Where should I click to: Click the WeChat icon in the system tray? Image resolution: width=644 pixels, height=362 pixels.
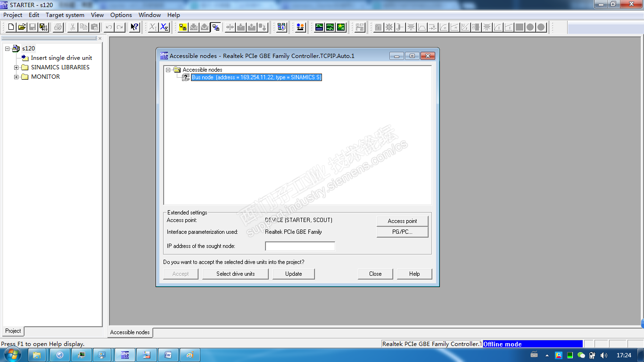point(581,355)
